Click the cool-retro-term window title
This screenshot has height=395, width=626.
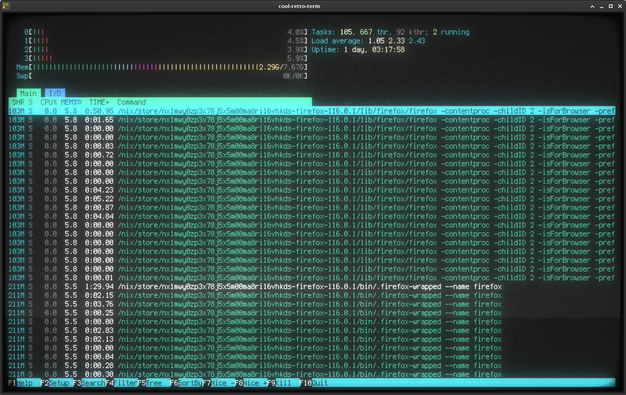(x=299, y=6)
